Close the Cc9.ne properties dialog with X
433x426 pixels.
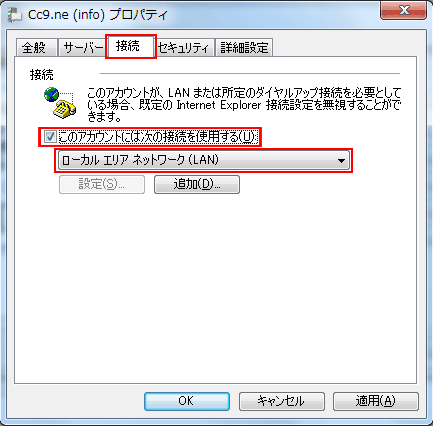404,10
